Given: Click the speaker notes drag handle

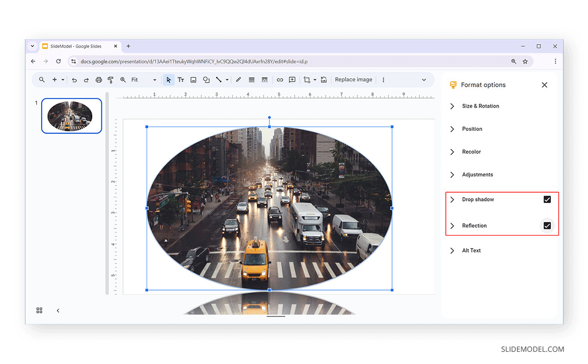Looking at the screenshot, I should point(276,316).
